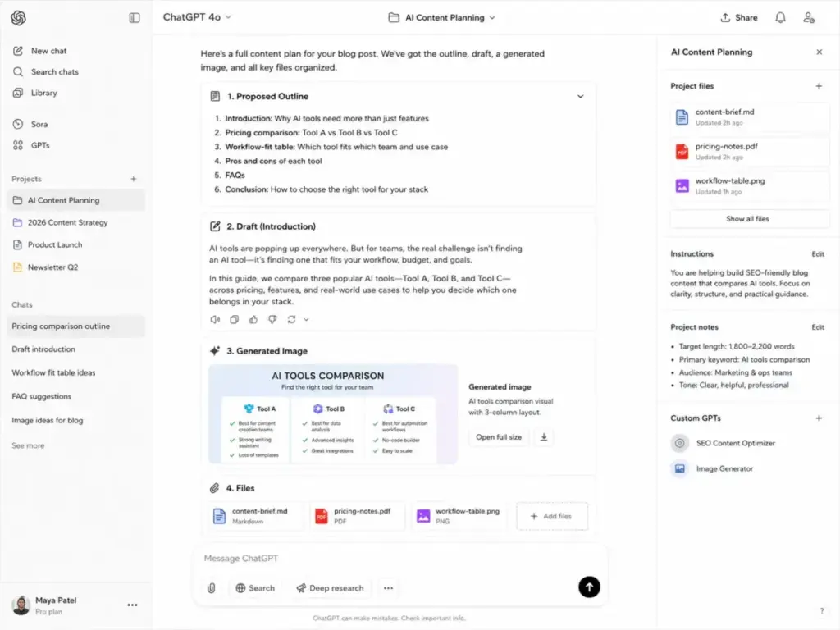The height and width of the screenshot is (630, 840).
Task: Open SEO Content Optimizer GPT
Action: [x=724, y=443]
